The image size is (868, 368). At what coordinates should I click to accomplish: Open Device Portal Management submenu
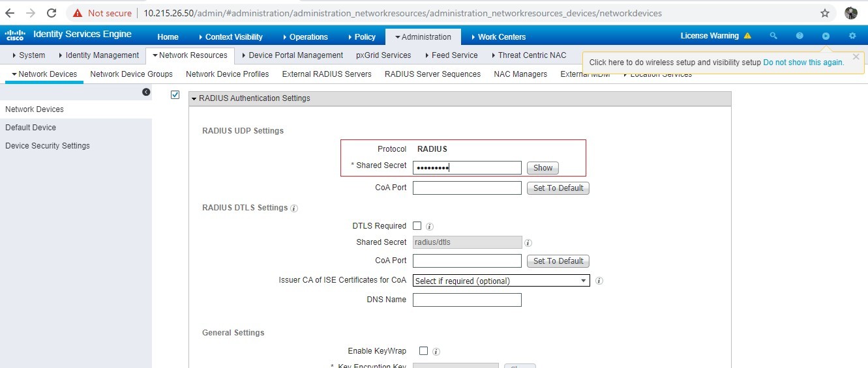click(292, 55)
